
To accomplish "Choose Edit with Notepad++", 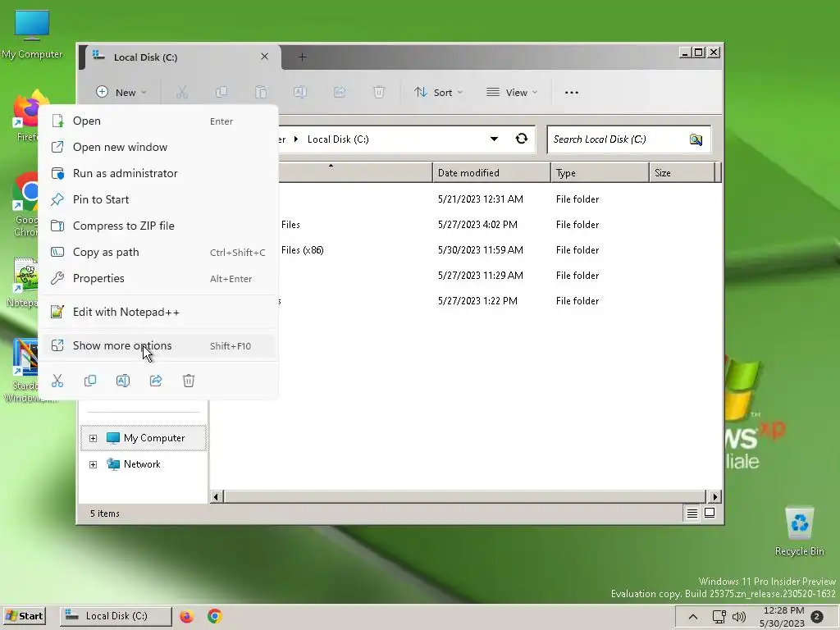I will pos(159,313).
